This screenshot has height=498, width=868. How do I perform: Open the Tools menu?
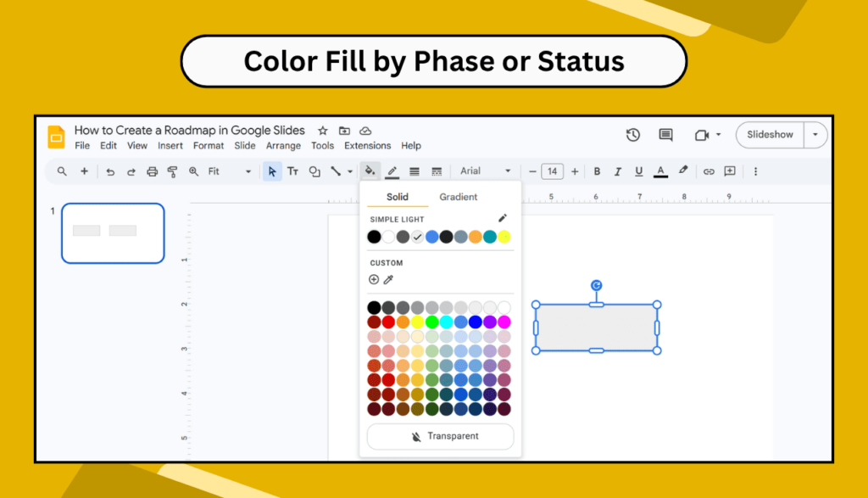click(322, 146)
